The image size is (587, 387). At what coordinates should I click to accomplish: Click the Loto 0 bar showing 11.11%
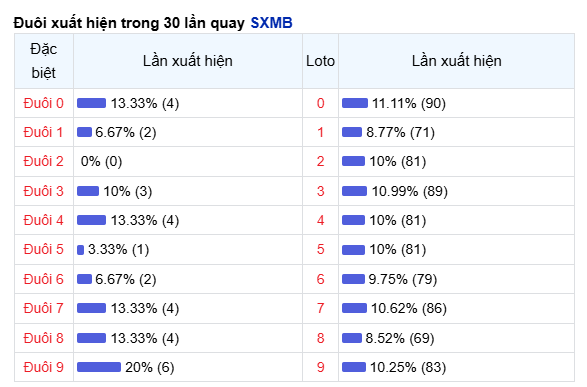(x=355, y=103)
